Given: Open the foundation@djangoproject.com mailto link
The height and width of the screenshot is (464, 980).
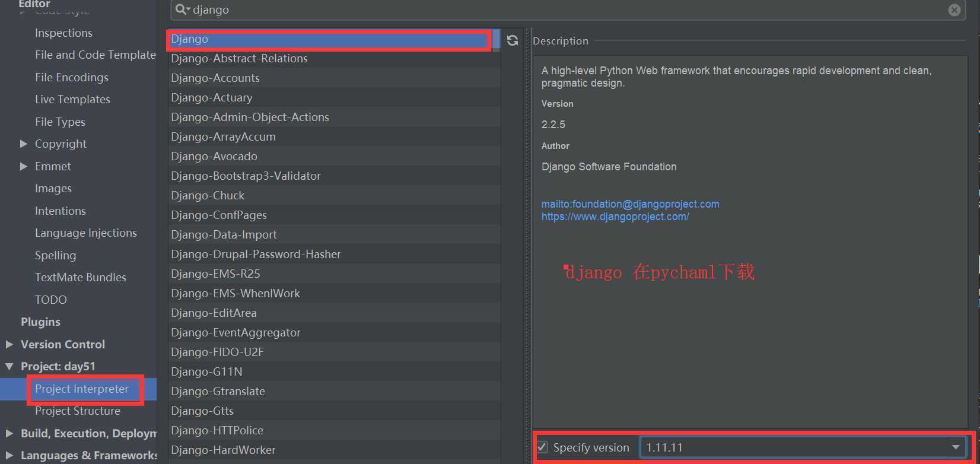Looking at the screenshot, I should [630, 204].
